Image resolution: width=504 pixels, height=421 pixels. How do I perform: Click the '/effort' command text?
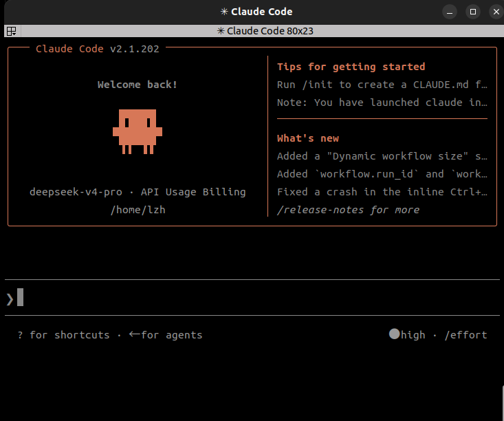[465, 335]
